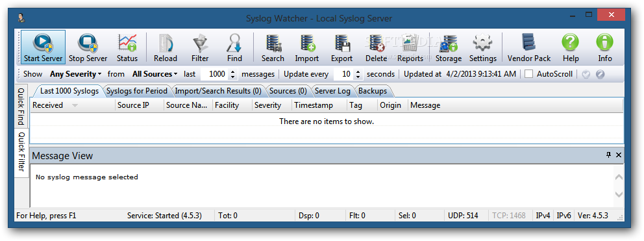
Task: Click the first round icon after AutoScroll
Action: click(x=586, y=75)
